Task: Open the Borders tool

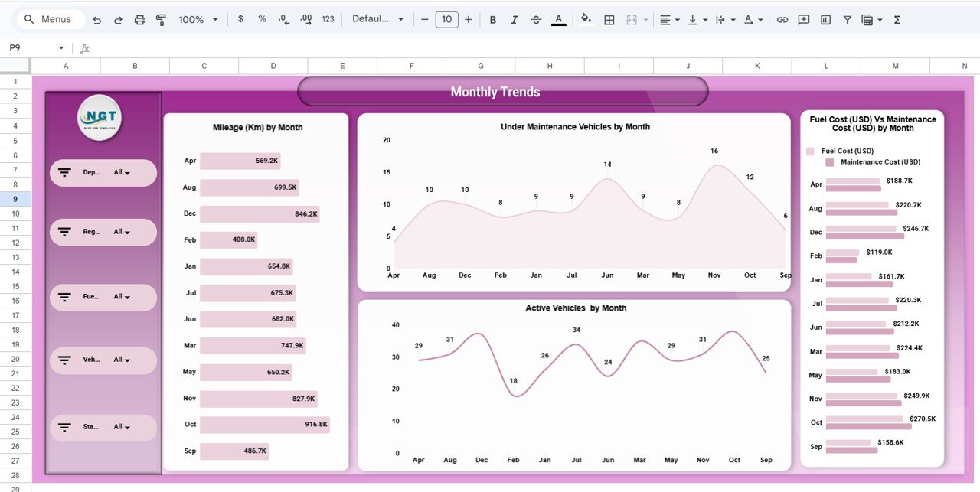Action: coord(609,19)
